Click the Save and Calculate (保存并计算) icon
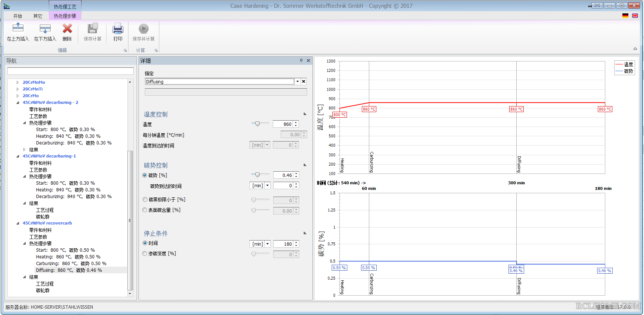644x315 pixels. [x=144, y=29]
